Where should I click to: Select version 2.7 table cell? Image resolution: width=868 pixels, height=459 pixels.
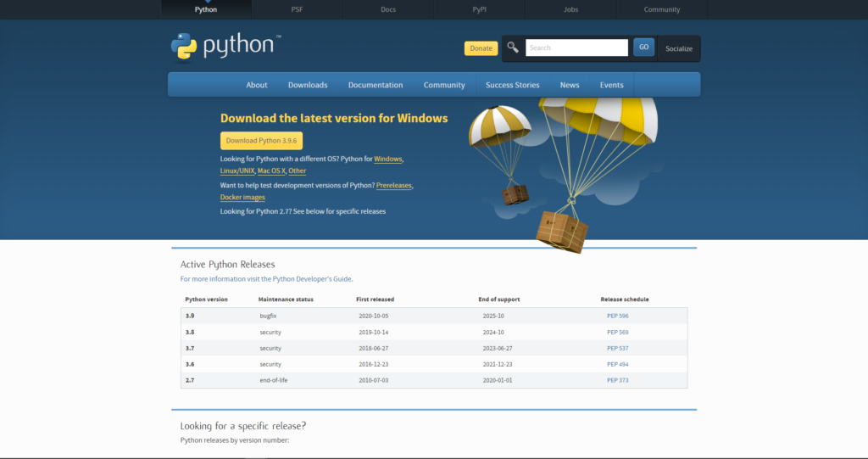click(190, 381)
